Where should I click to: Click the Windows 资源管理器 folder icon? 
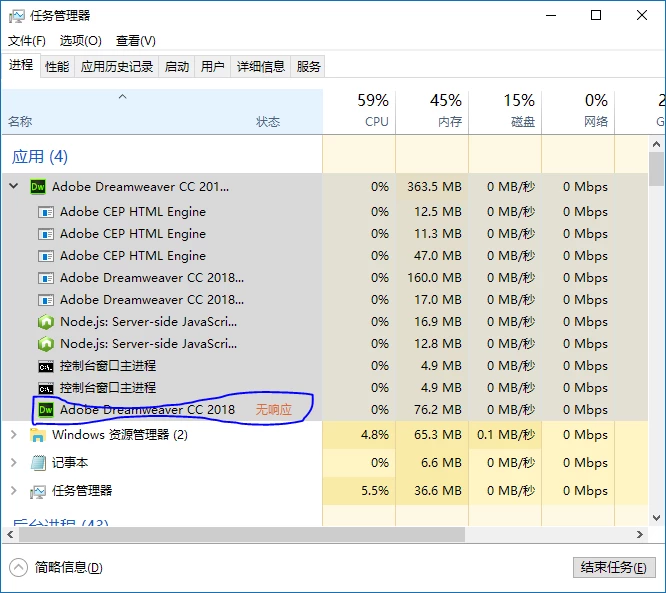coord(38,435)
